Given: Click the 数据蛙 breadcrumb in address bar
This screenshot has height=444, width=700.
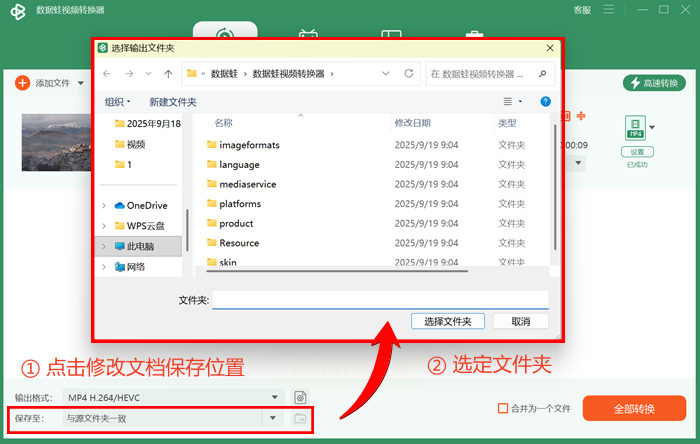Looking at the screenshot, I should click(x=224, y=74).
